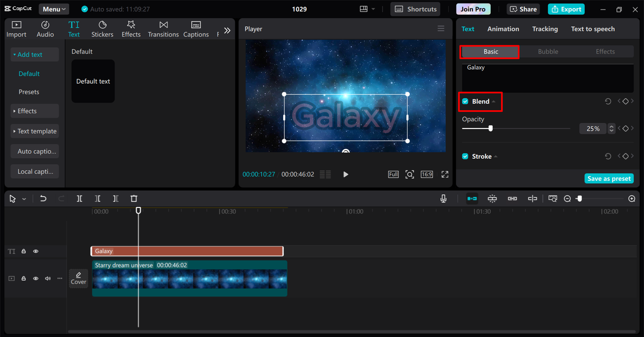Open the Captions panel
This screenshot has width=644, height=337.
click(x=196, y=29)
